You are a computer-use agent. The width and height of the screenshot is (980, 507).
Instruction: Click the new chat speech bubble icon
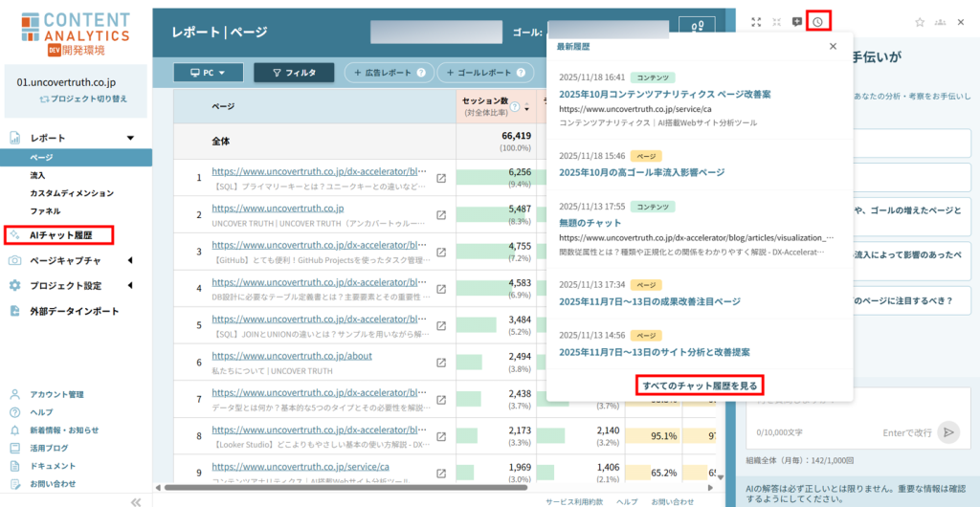[x=797, y=22]
